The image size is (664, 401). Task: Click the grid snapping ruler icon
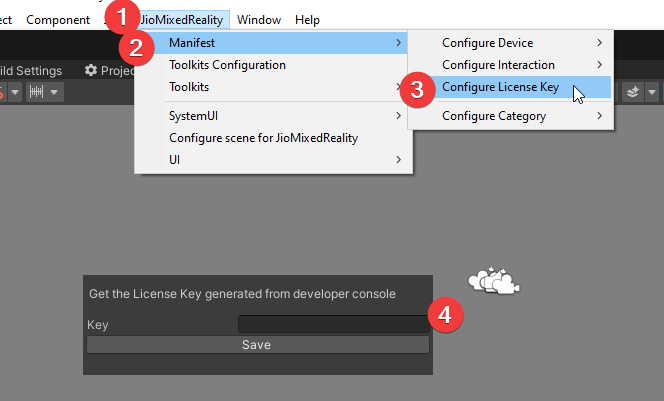point(37,92)
